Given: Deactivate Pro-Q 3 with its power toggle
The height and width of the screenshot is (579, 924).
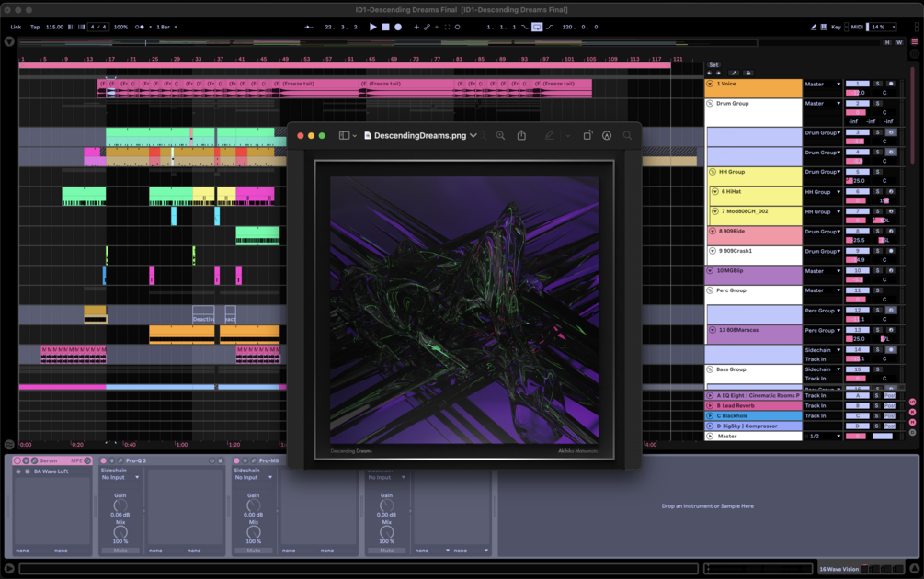Looking at the screenshot, I should coord(103,460).
